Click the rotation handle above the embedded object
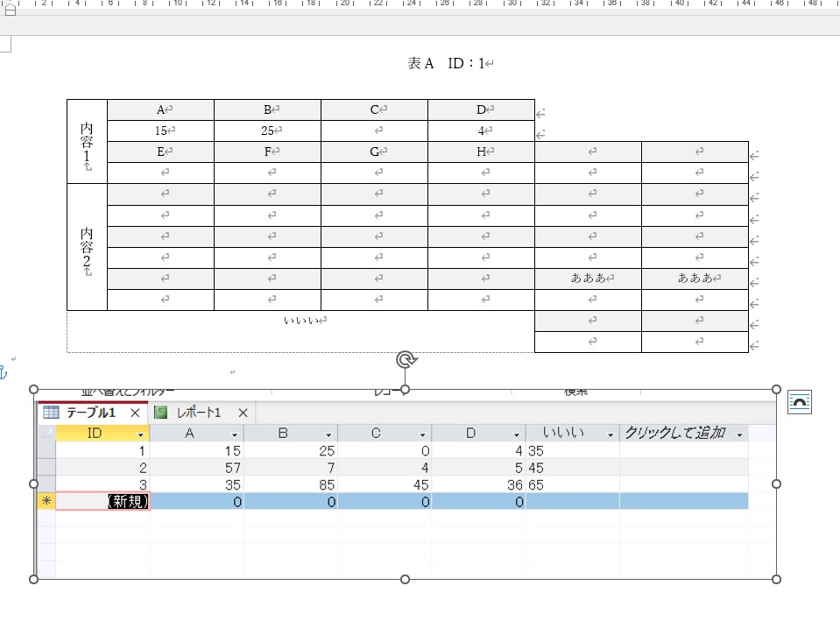The height and width of the screenshot is (621, 840). (x=404, y=359)
